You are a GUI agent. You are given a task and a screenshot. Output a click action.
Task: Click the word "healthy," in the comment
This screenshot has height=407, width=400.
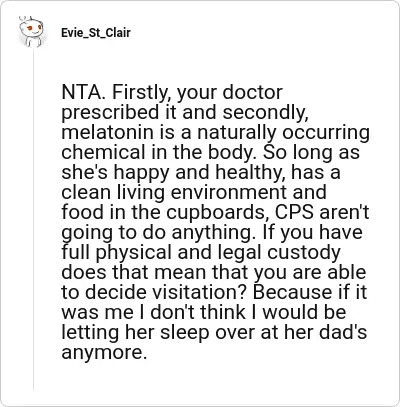(x=250, y=173)
